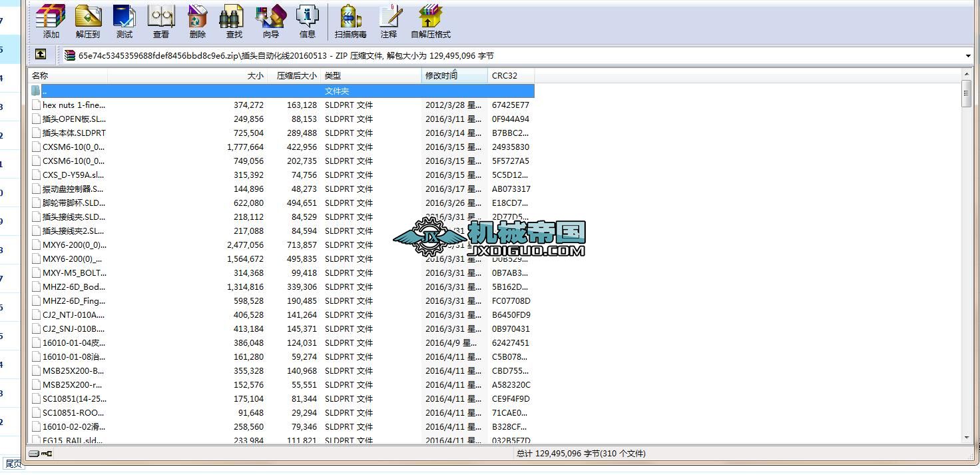Click the 自解压格式 (SFX) icon
This screenshot has width=980, height=475.
pos(431,21)
